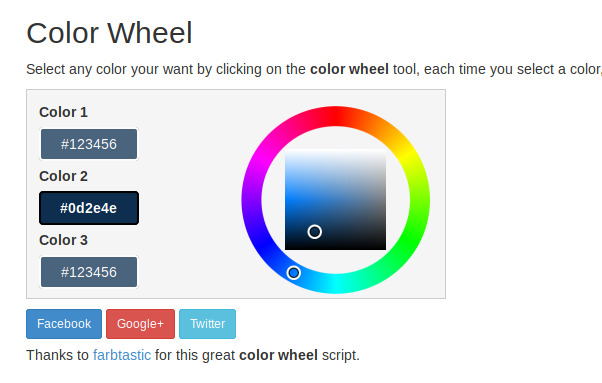
Task: Click the Color 2 label
Action: click(63, 176)
